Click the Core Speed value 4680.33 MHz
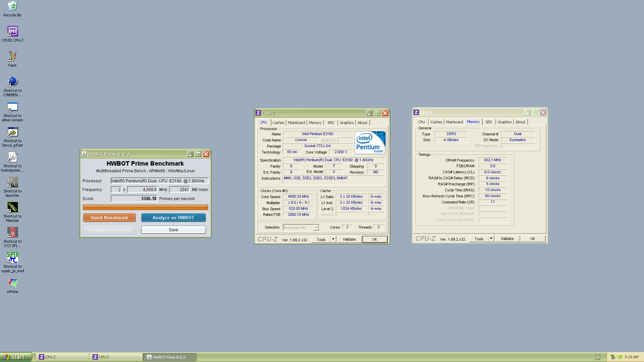Image resolution: width=644 pixels, height=362 pixels. (298, 196)
